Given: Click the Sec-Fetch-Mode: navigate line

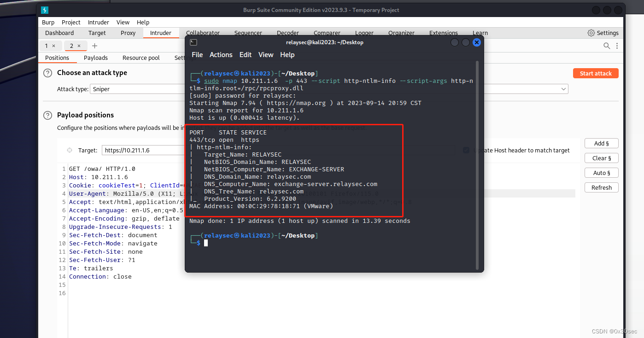Looking at the screenshot, I should click(x=113, y=243).
